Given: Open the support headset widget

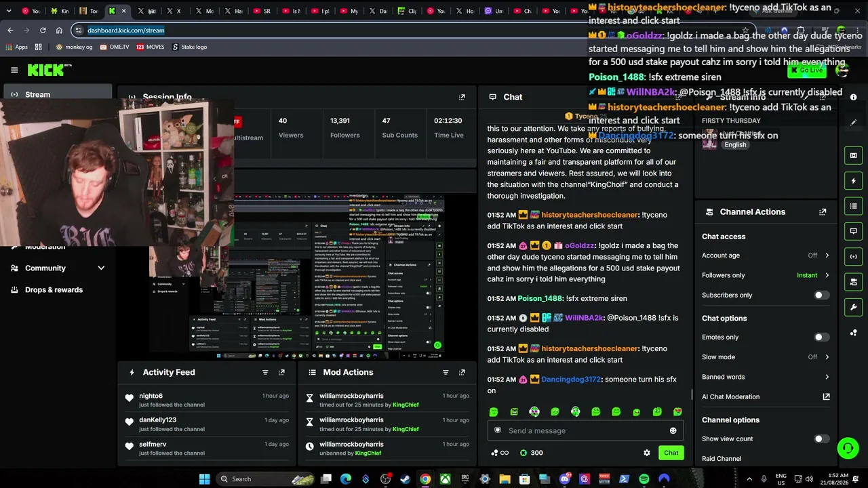Looking at the screenshot, I should pyautogui.click(x=848, y=448).
